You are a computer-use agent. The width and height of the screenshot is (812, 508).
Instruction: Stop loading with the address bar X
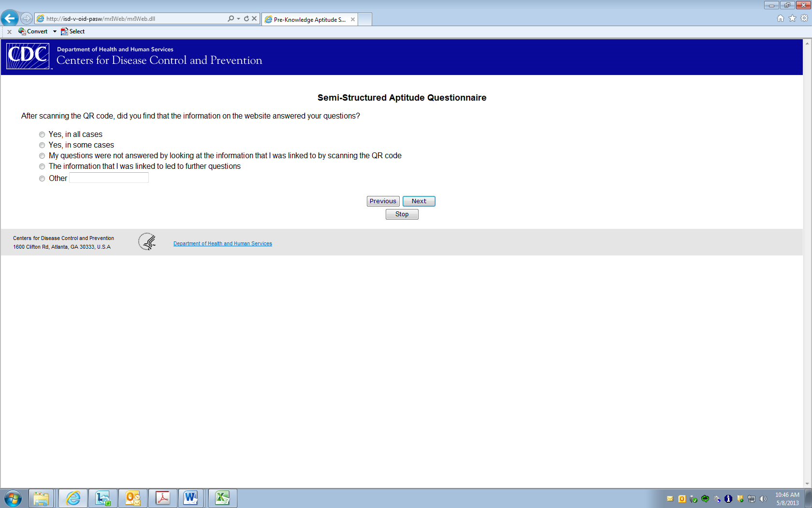254,18
